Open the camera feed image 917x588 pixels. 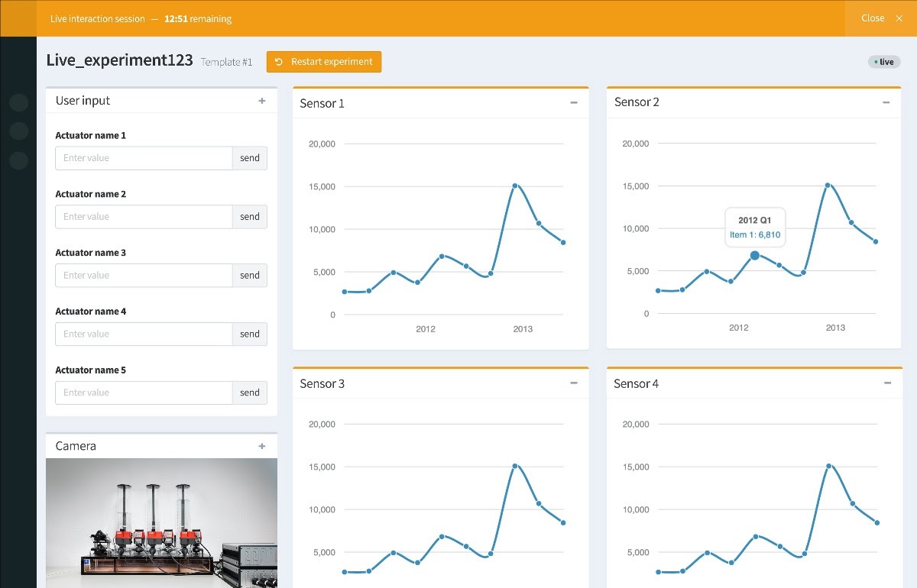click(x=161, y=523)
